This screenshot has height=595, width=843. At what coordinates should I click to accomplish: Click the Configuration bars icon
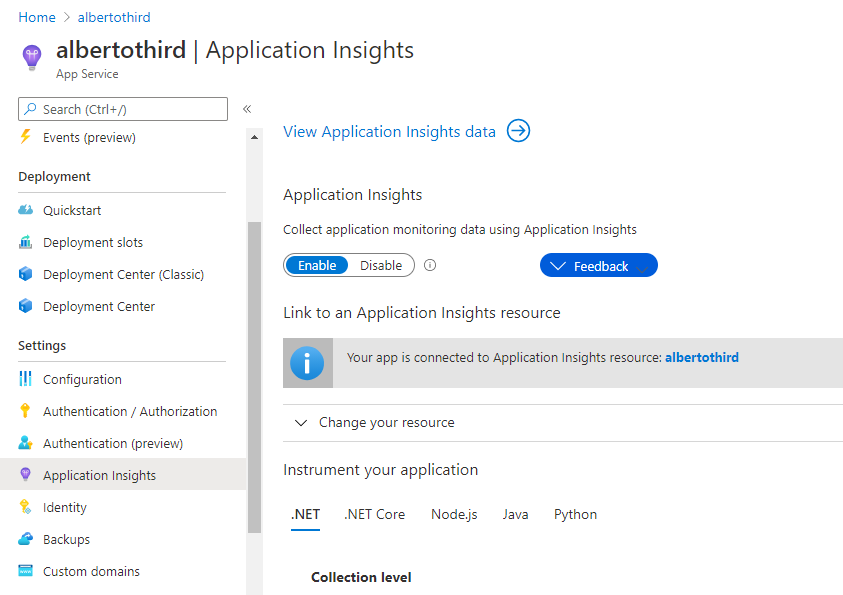26,379
